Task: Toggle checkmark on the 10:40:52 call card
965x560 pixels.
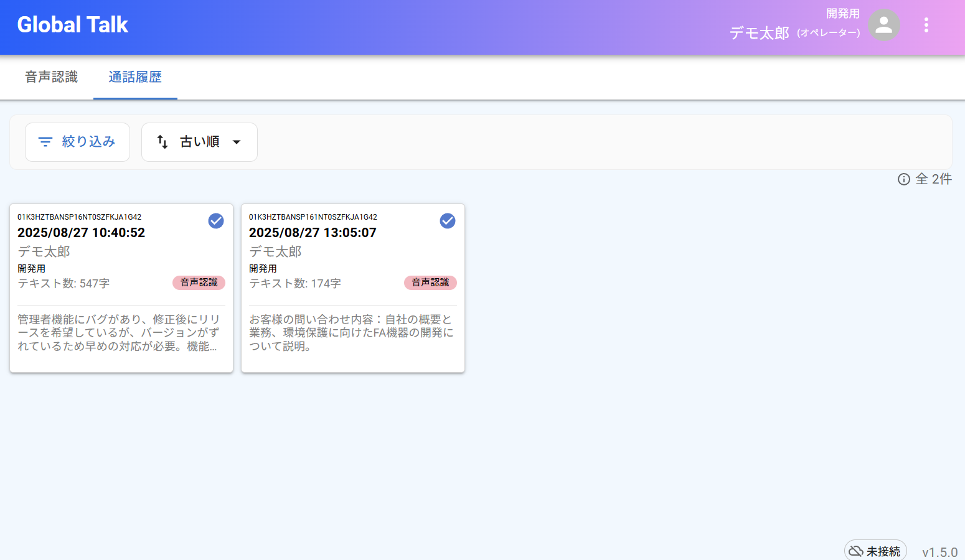Action: (x=216, y=221)
